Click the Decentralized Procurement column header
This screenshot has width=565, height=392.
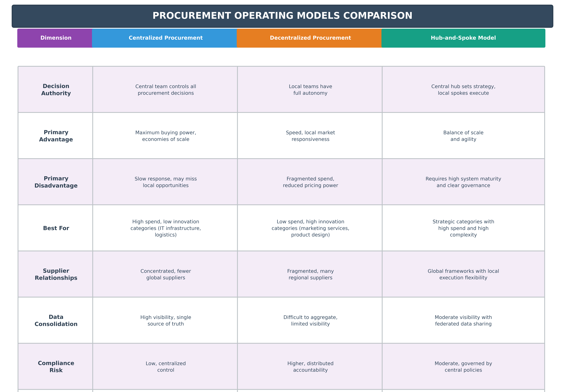pos(310,38)
